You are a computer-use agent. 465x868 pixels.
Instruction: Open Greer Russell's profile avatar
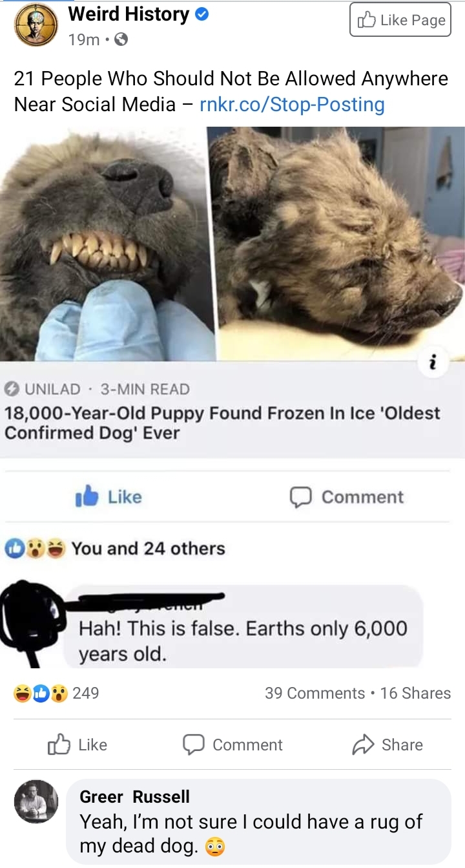[36, 801]
